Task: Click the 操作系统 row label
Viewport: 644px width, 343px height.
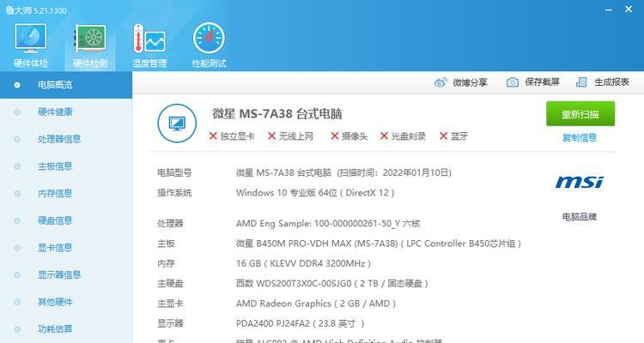Action: (x=174, y=193)
